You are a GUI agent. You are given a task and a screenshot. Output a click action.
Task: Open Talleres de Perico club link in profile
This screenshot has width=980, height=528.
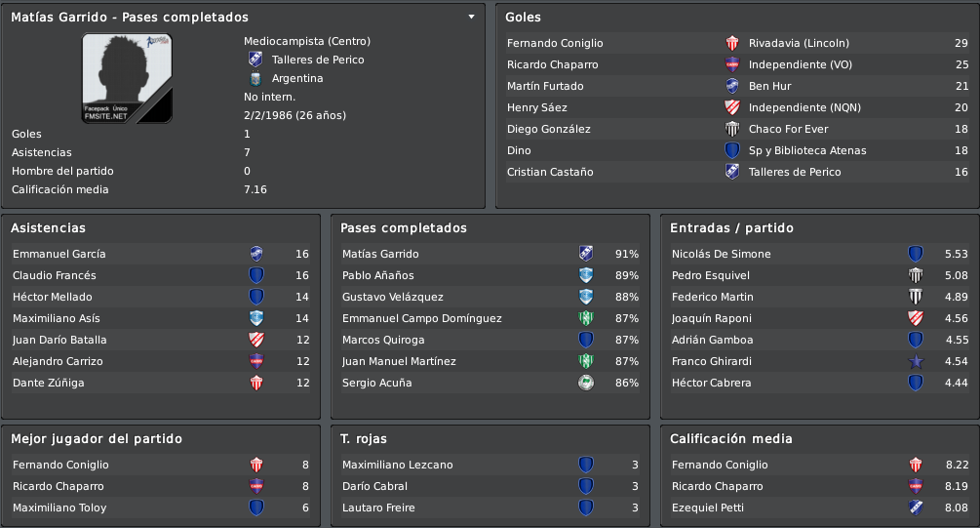[318, 60]
